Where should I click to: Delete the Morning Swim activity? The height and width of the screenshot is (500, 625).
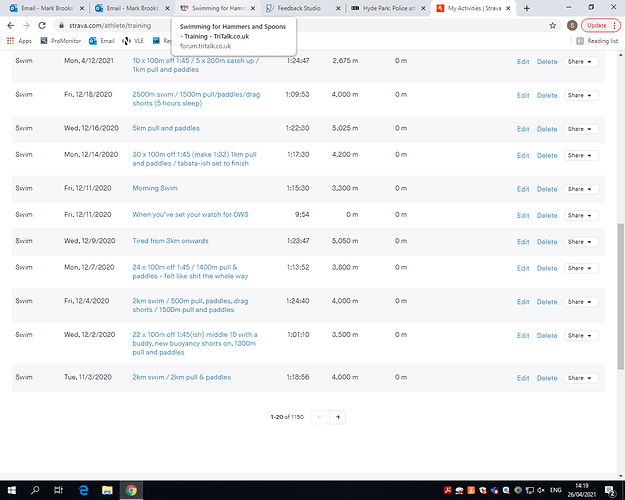[x=547, y=189]
